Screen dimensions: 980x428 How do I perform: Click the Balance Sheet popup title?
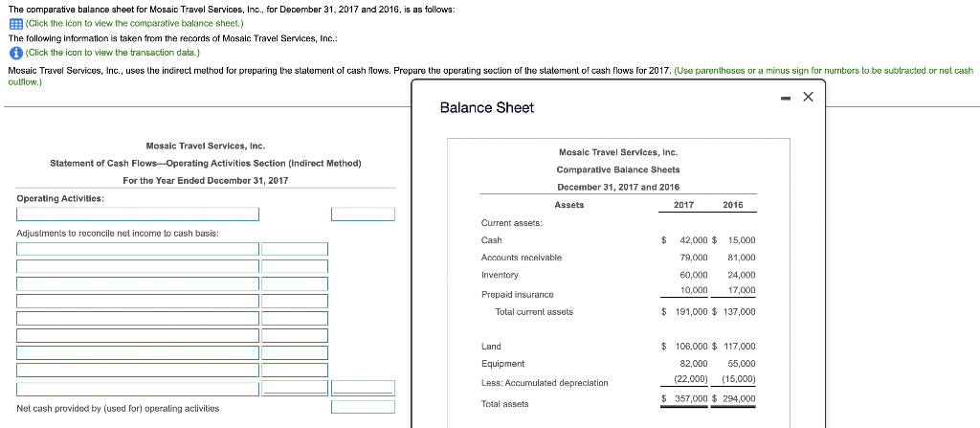(x=487, y=107)
